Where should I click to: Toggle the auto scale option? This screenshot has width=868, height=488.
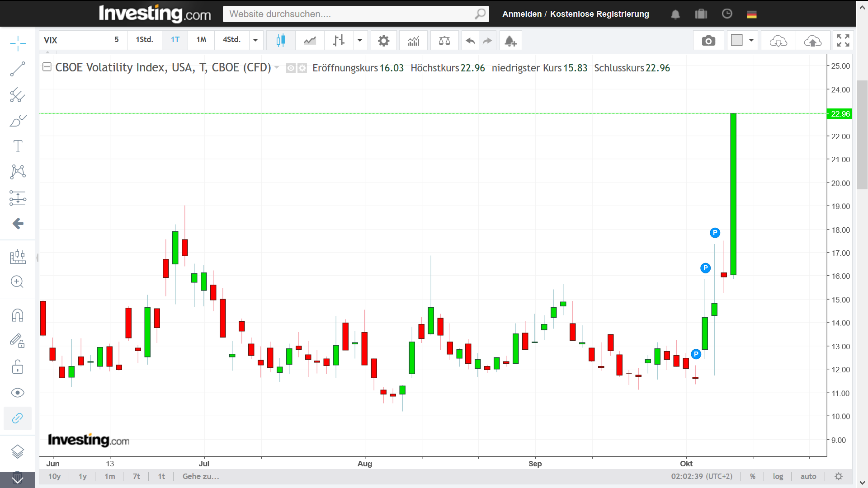pos(808,476)
